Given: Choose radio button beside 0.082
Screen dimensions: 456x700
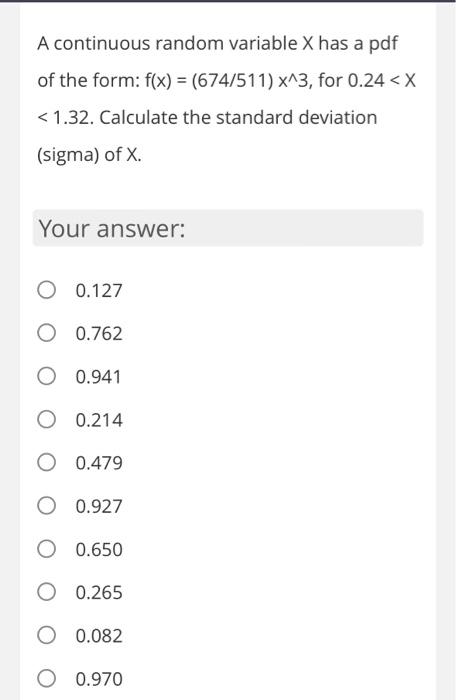Looking at the screenshot, I should (46, 636).
